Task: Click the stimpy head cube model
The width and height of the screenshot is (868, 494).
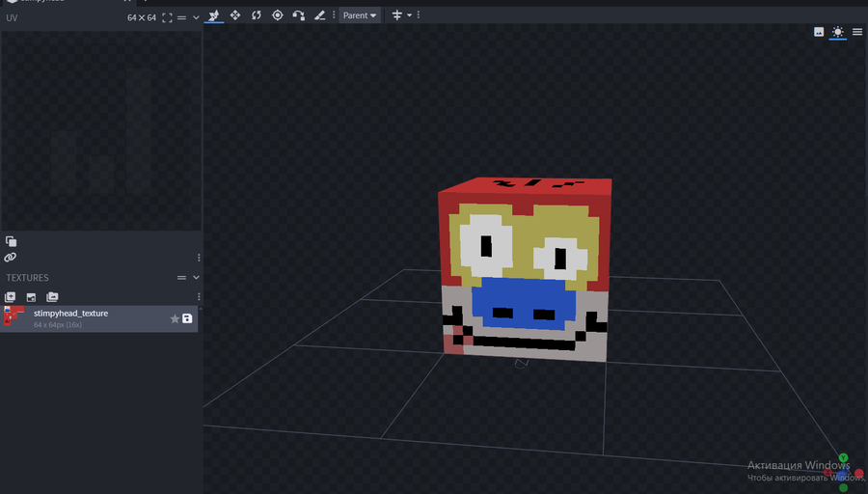Action: pos(525,268)
